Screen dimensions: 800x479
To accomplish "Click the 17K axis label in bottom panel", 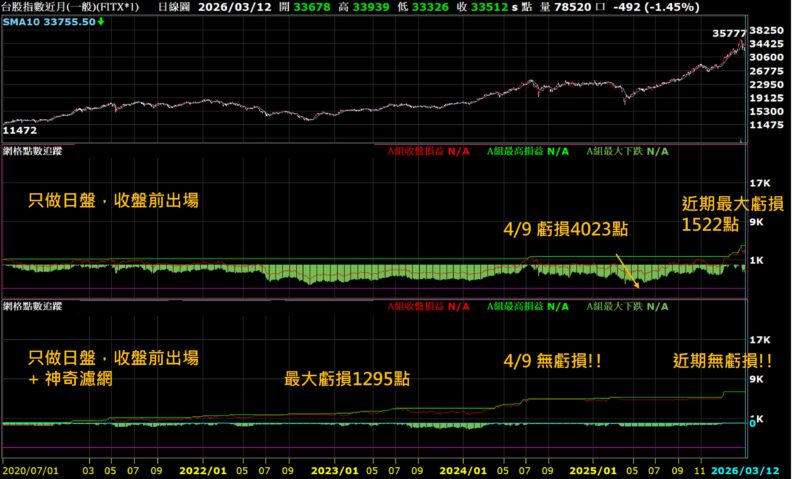I will pyautogui.click(x=760, y=340).
